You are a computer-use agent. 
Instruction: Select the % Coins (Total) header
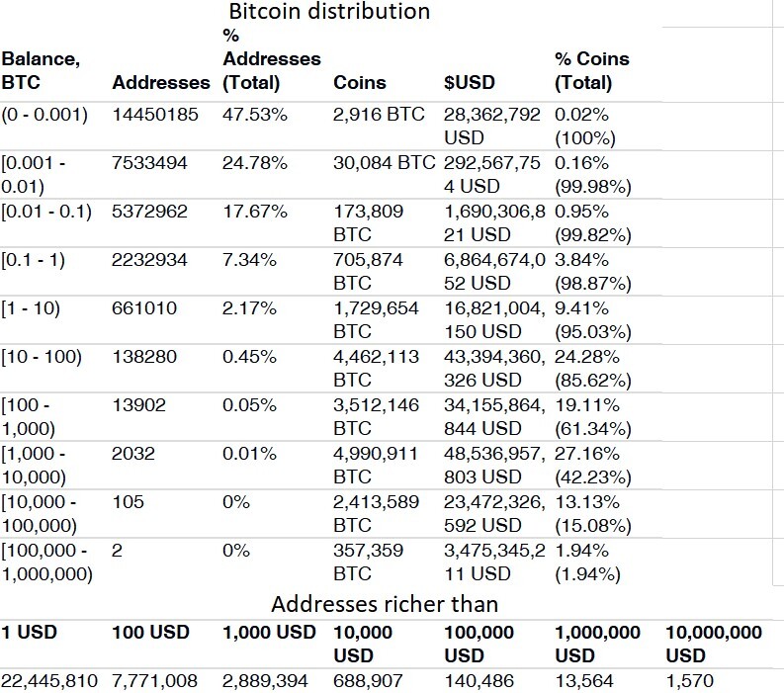pyautogui.click(x=592, y=70)
